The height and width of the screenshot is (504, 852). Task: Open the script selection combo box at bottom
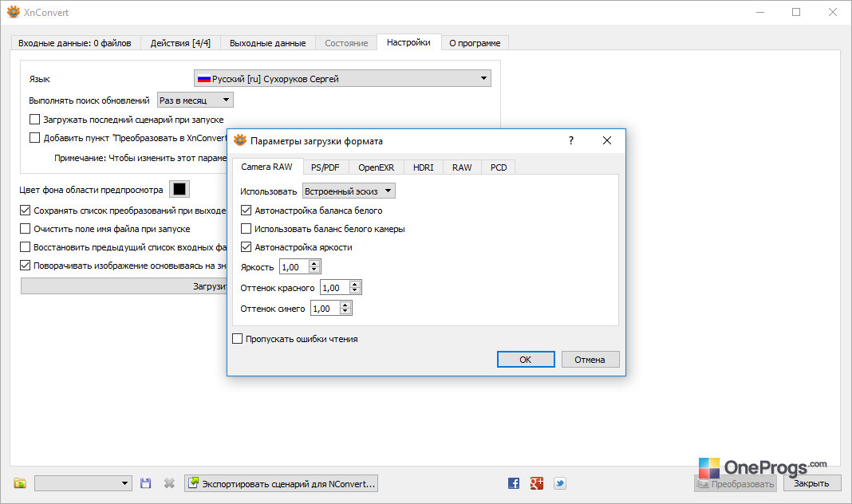click(x=83, y=483)
